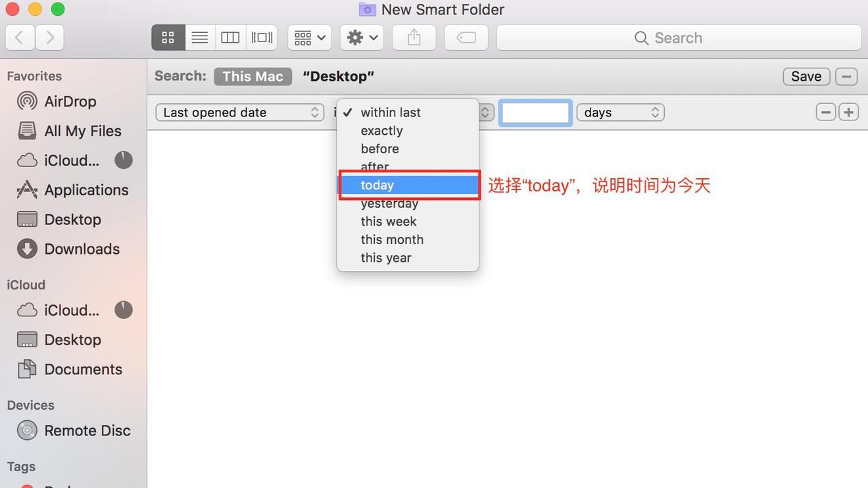Click inside the Search field
868x488 pixels.
click(677, 37)
